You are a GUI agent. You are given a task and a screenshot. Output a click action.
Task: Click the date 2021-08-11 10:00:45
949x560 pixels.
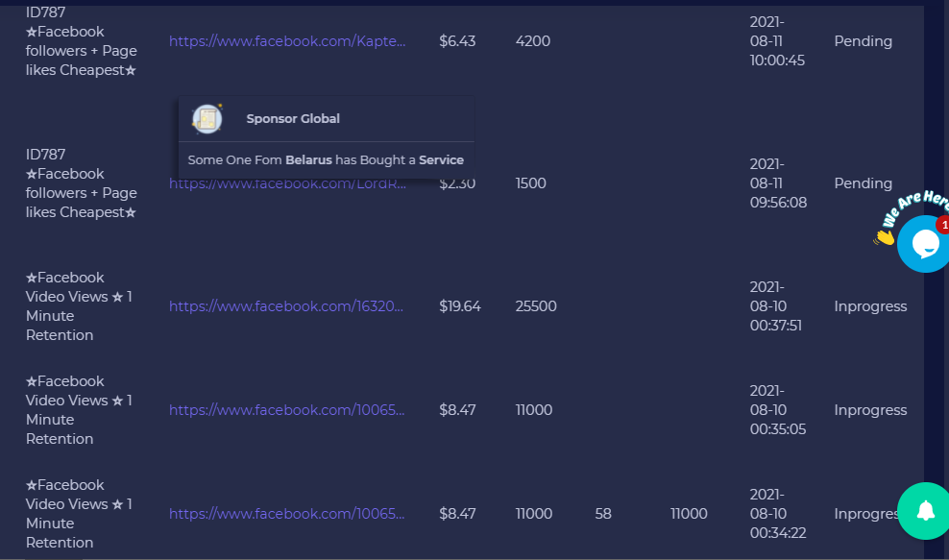coord(777,41)
